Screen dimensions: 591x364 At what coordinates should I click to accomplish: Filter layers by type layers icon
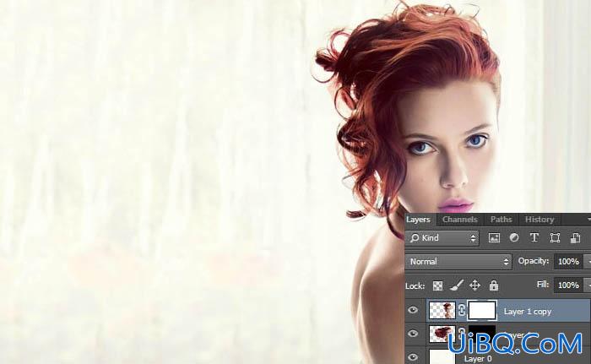pyautogui.click(x=534, y=237)
